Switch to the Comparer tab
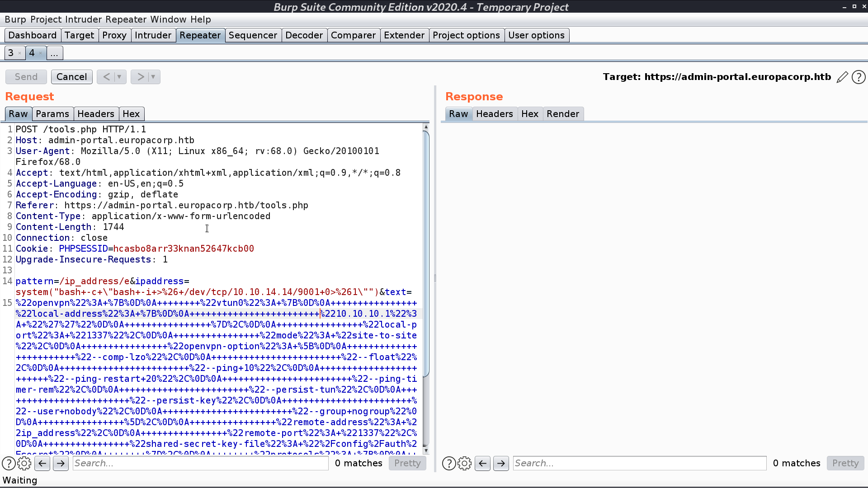This screenshot has width=868, height=488. (x=354, y=35)
